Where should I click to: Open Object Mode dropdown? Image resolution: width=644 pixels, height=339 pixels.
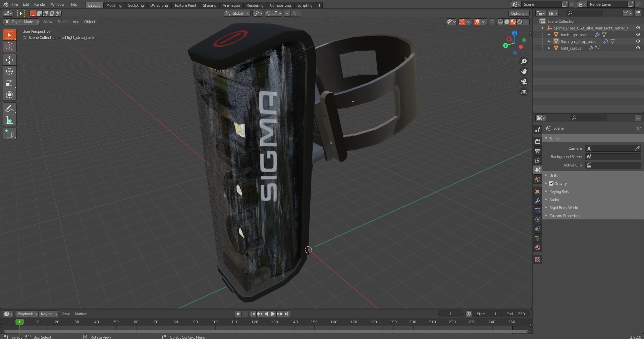(x=21, y=22)
